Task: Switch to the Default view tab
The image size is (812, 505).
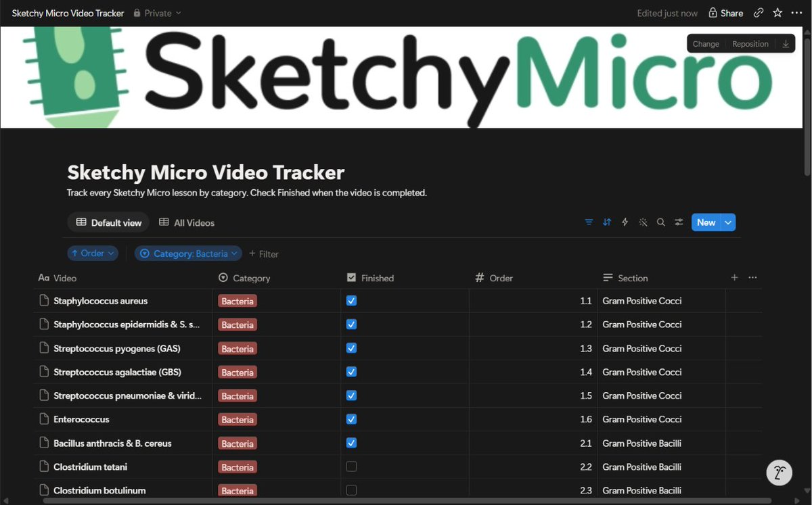Action: pyautogui.click(x=108, y=222)
